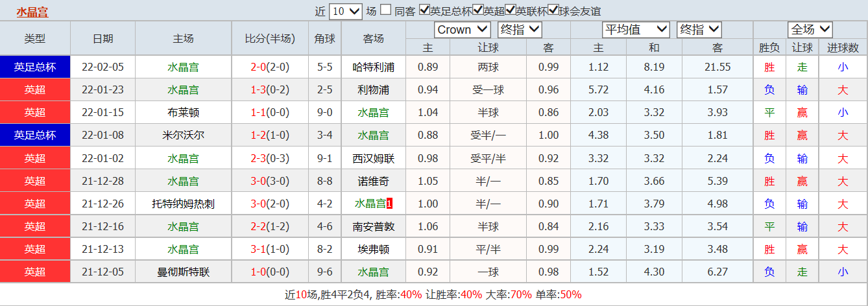The width and height of the screenshot is (868, 306).
Task: Click the 水晶宫 title link at top left
Action: (32, 12)
